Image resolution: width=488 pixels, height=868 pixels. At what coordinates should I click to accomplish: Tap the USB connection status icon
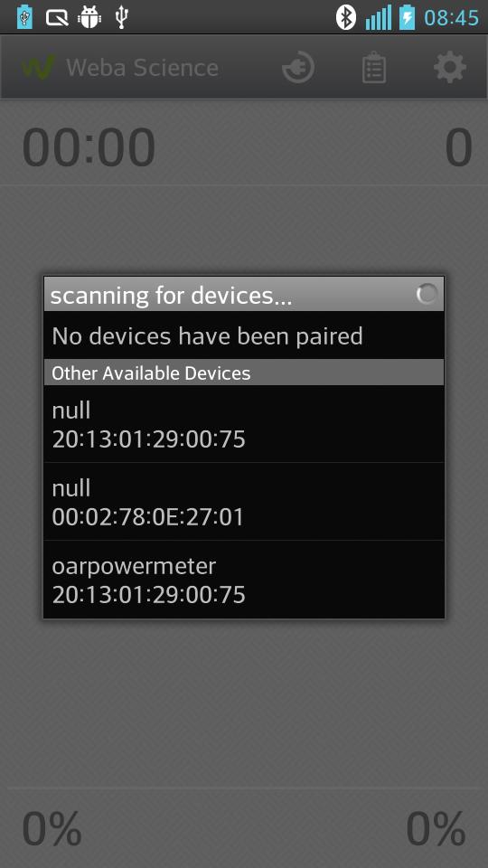pos(122,18)
